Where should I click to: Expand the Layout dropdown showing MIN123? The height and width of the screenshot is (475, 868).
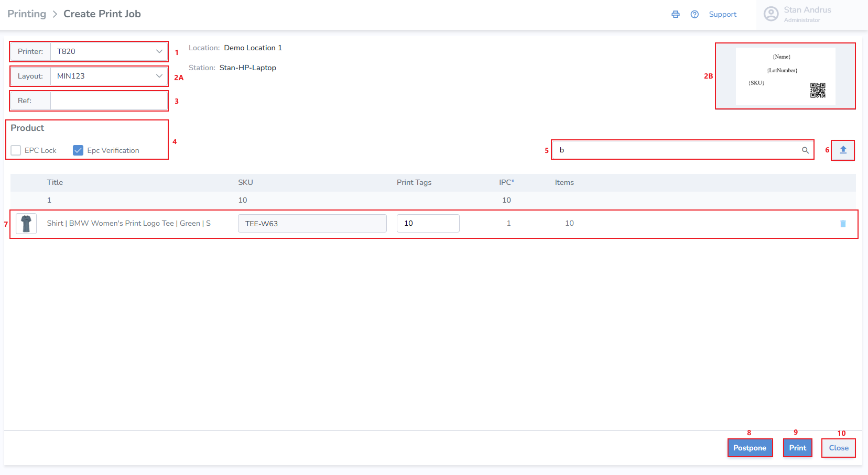click(x=109, y=76)
